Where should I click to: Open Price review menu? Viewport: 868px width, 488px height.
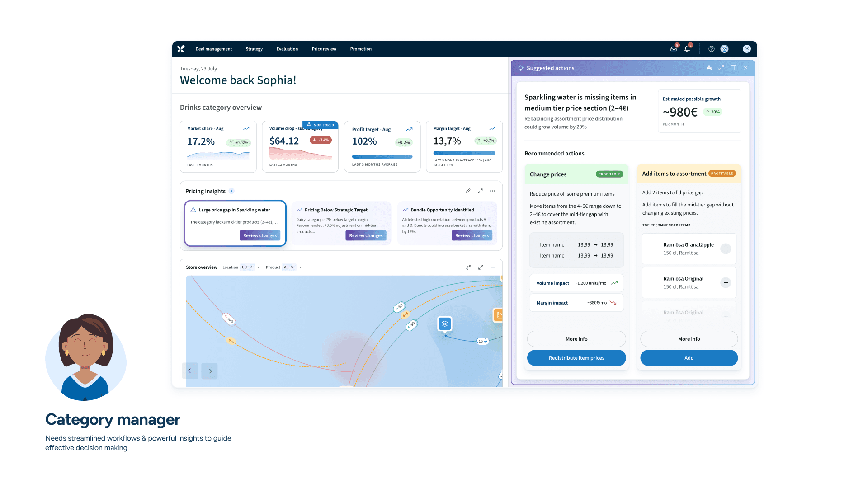click(324, 49)
